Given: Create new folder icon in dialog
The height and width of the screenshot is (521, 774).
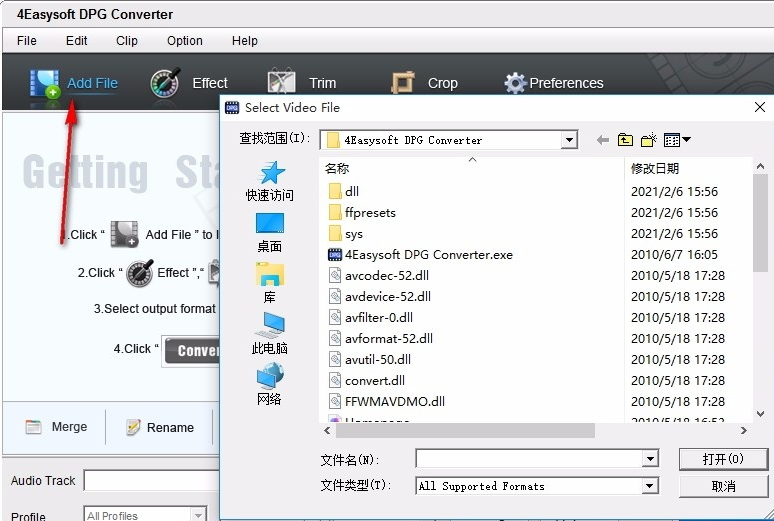Looking at the screenshot, I should [649, 140].
